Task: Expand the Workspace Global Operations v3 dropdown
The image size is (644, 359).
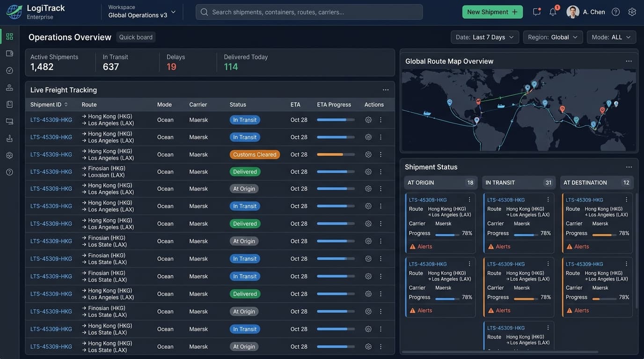Action: (142, 12)
